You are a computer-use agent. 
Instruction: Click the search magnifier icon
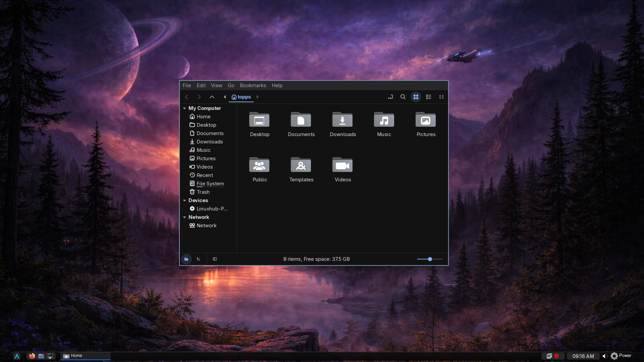403,97
